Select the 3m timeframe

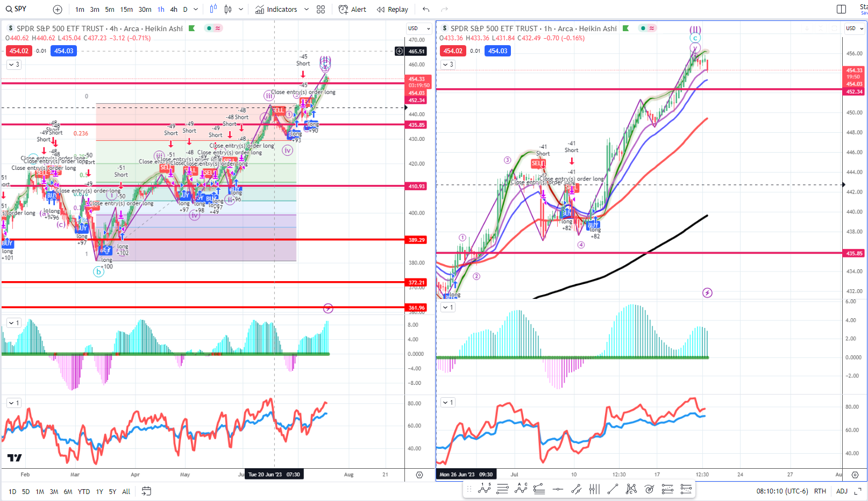95,10
